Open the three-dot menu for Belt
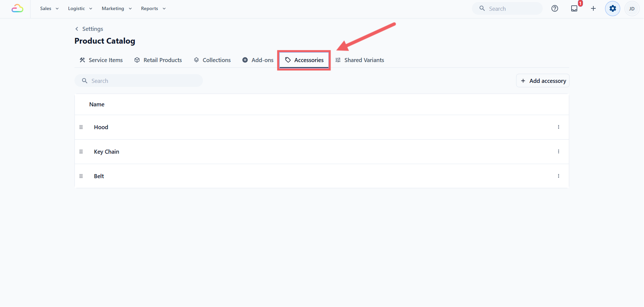The height and width of the screenshot is (307, 644). (558, 176)
